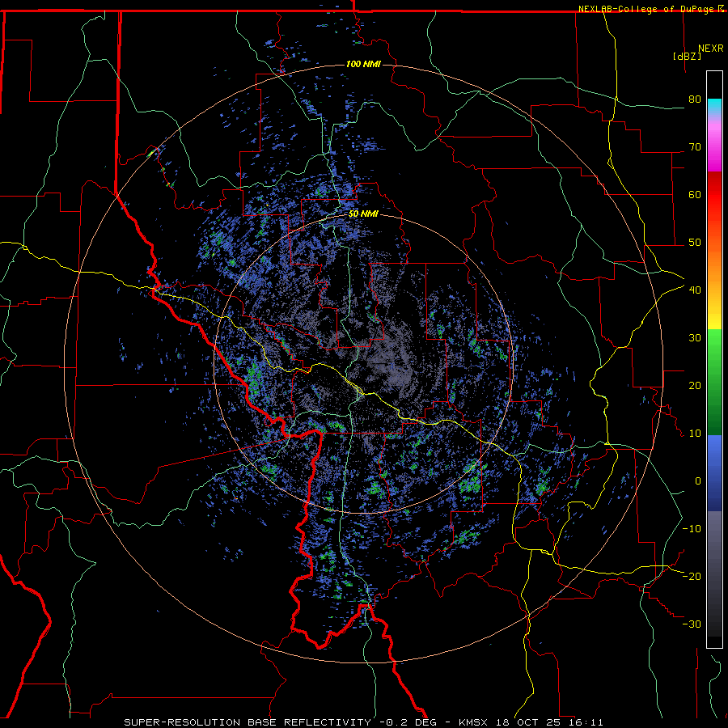
Task: Click the "NEXLAB-College of DuPage" credit text
Action: [x=647, y=9]
